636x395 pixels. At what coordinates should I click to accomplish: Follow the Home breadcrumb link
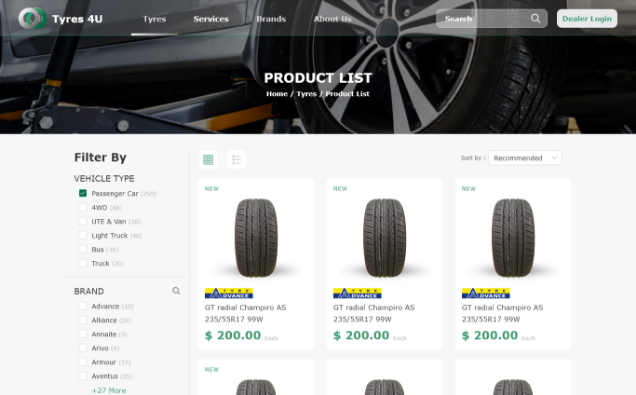pos(277,94)
